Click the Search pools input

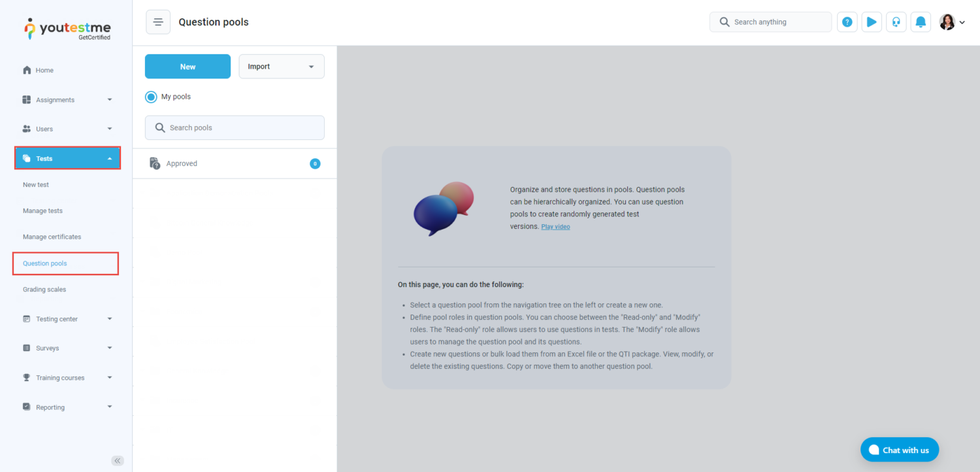(235, 127)
